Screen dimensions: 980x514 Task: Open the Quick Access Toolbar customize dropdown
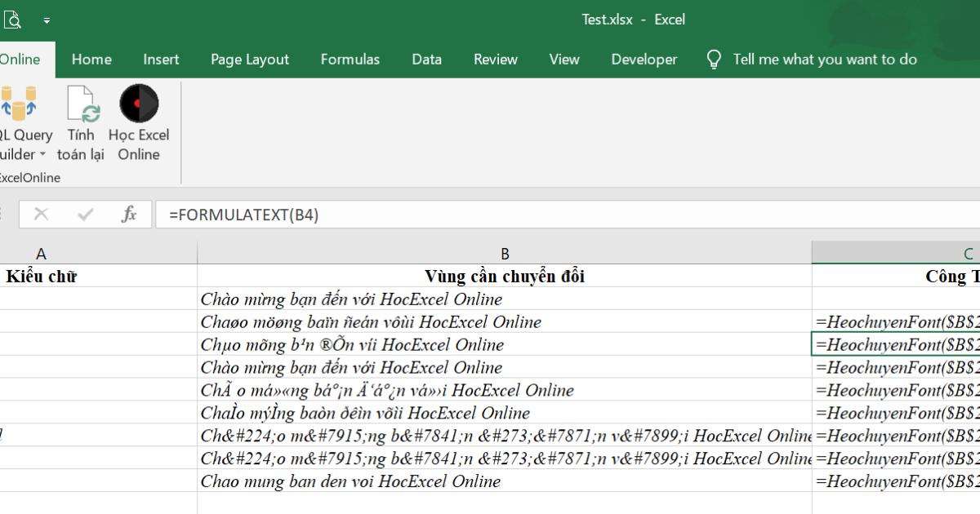tap(47, 19)
